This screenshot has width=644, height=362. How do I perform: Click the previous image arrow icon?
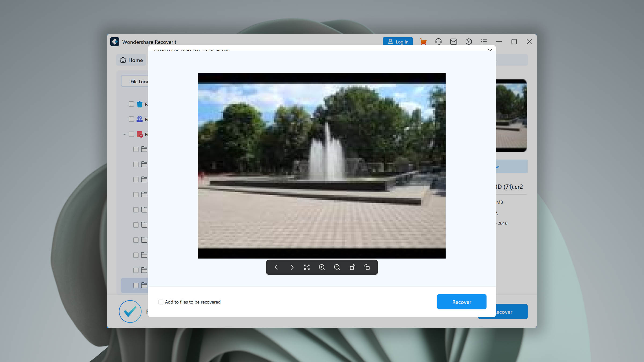coord(276,267)
